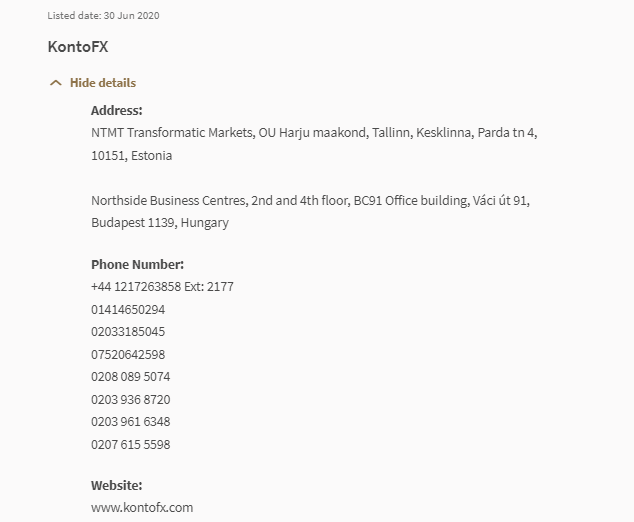Click phone number 0208 089 5074
The height and width of the screenshot is (522, 634).
(130, 377)
